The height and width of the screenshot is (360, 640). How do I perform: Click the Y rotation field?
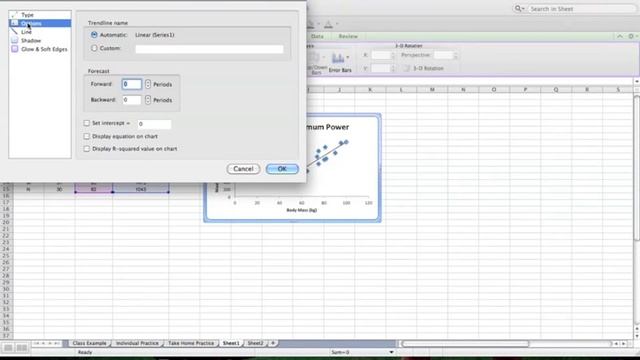pos(381,69)
